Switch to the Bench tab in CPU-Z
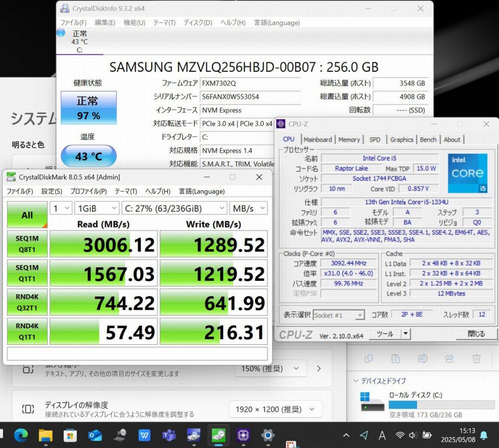The width and height of the screenshot is (499, 448). tap(428, 139)
